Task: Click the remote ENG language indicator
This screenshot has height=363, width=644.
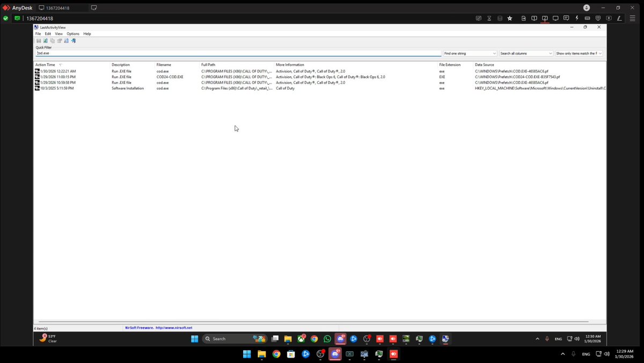Action: click(x=558, y=339)
